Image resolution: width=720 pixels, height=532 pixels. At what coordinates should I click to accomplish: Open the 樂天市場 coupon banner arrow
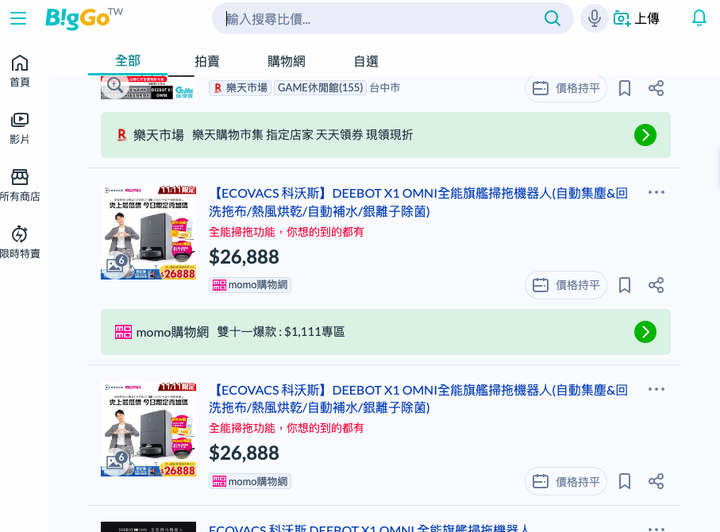coord(645,135)
